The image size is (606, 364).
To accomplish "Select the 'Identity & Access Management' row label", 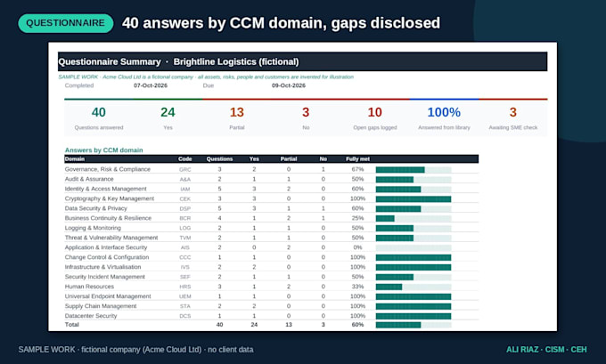I will 105,189.
